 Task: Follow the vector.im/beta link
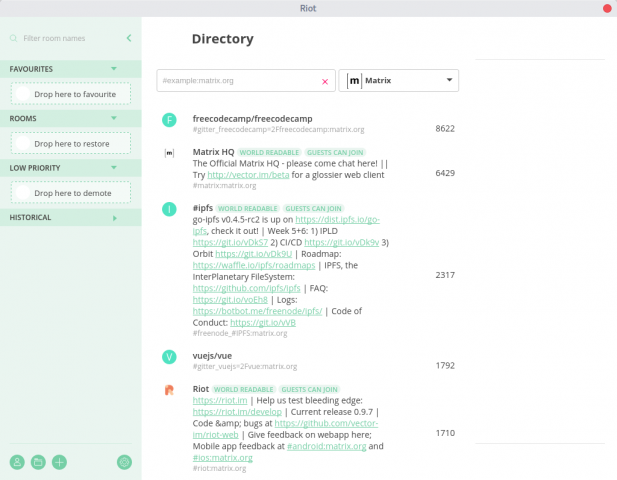click(248, 175)
